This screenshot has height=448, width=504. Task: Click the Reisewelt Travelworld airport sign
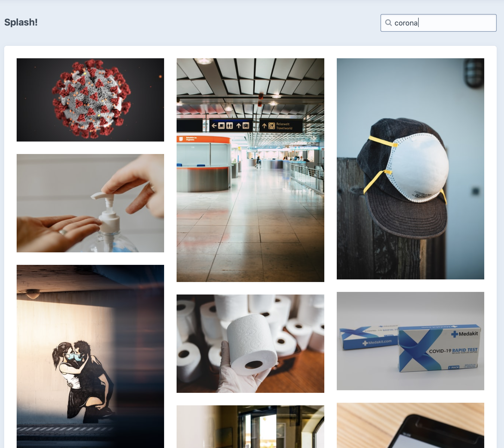(x=281, y=126)
